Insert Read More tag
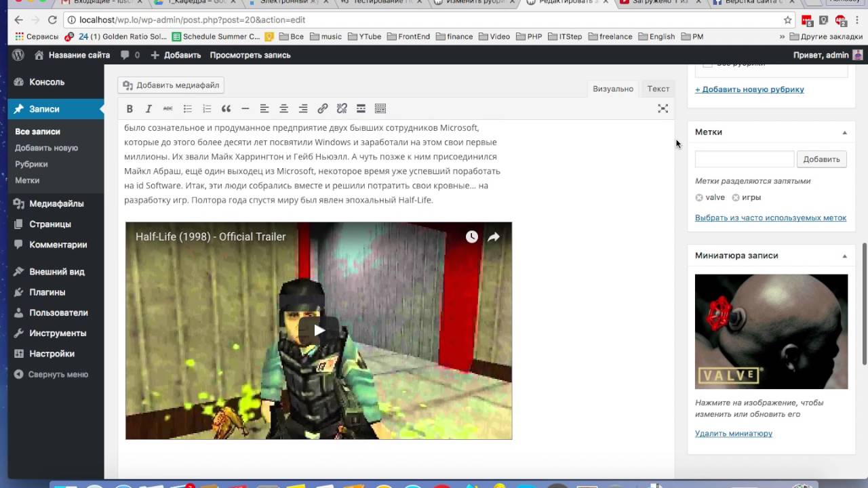The height and width of the screenshot is (488, 868). pyautogui.click(x=361, y=108)
